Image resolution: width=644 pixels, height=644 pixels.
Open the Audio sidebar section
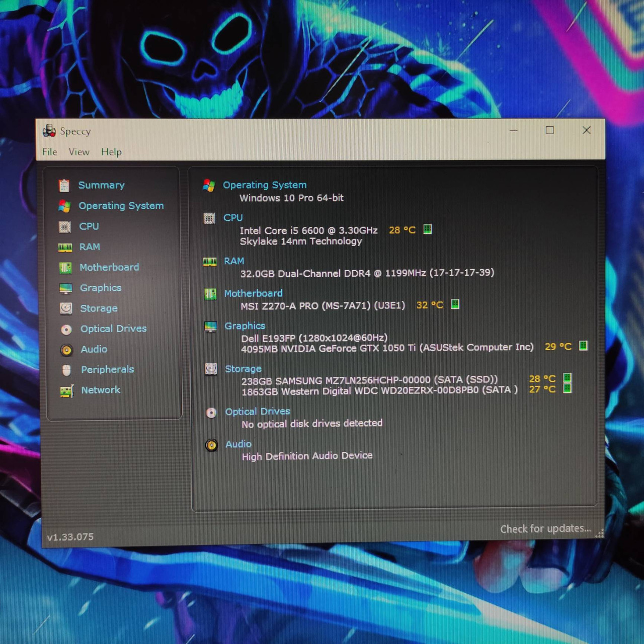tap(94, 349)
